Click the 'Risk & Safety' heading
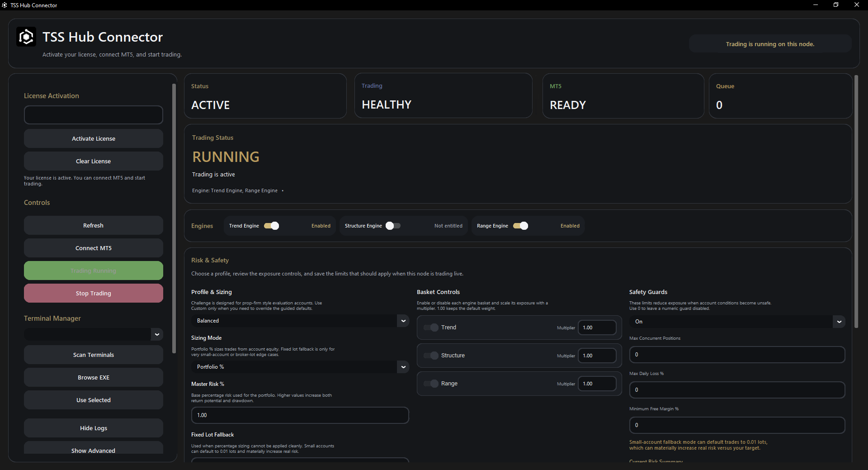The width and height of the screenshot is (868, 470). click(210, 260)
